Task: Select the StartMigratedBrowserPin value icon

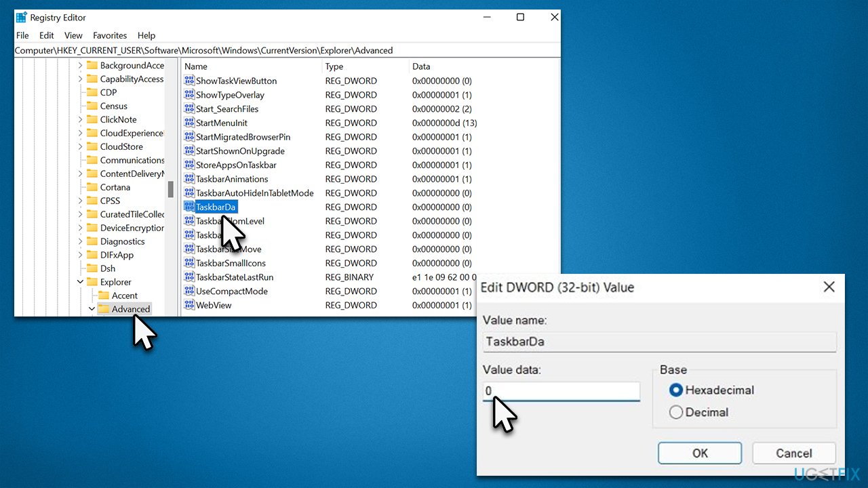Action: click(189, 137)
